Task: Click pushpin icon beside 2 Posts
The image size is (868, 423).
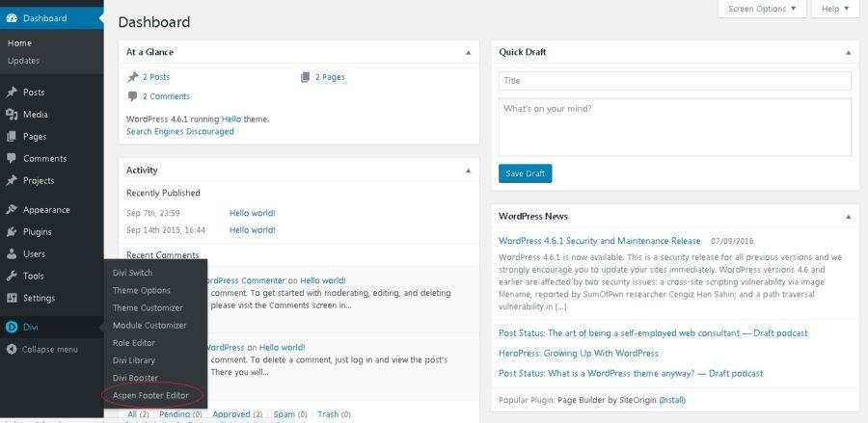Action: tap(132, 77)
